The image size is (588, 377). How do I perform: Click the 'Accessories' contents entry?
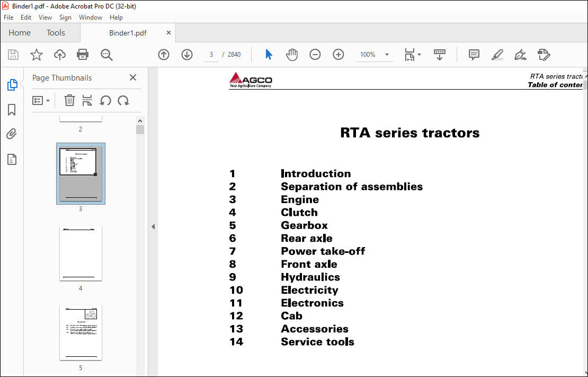315,329
